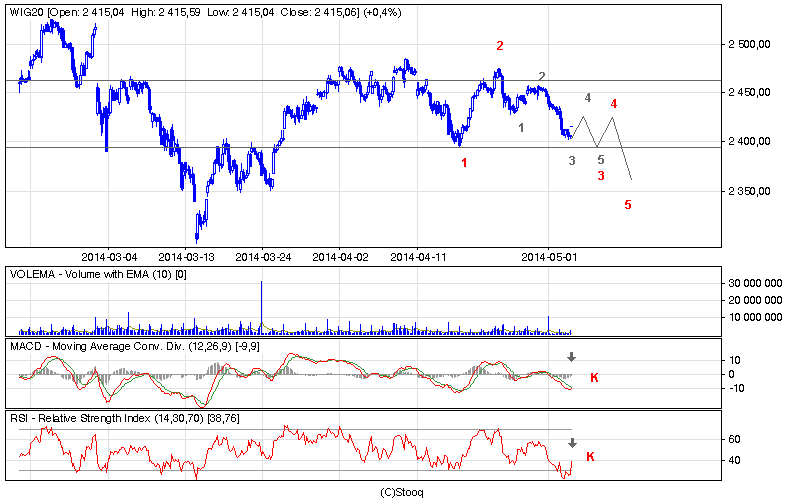
Task: Select the 2 400,00 price axis label
Action: click(x=749, y=141)
